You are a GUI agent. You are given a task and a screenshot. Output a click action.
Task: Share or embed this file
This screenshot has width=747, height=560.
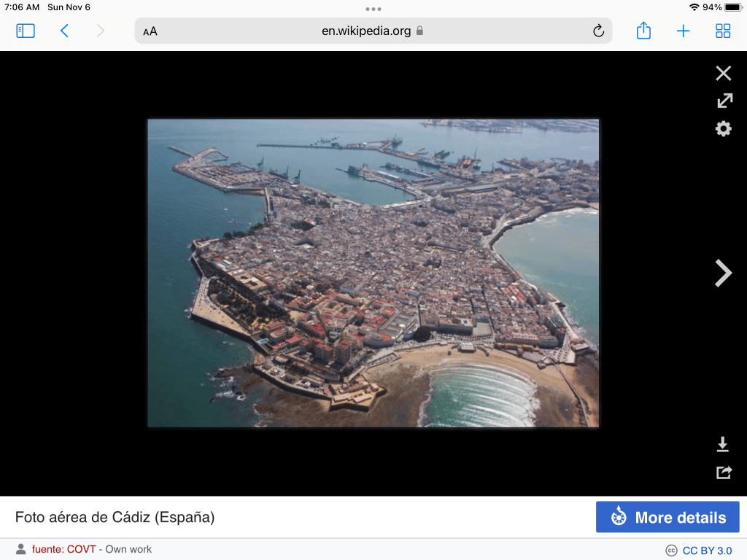click(723, 472)
